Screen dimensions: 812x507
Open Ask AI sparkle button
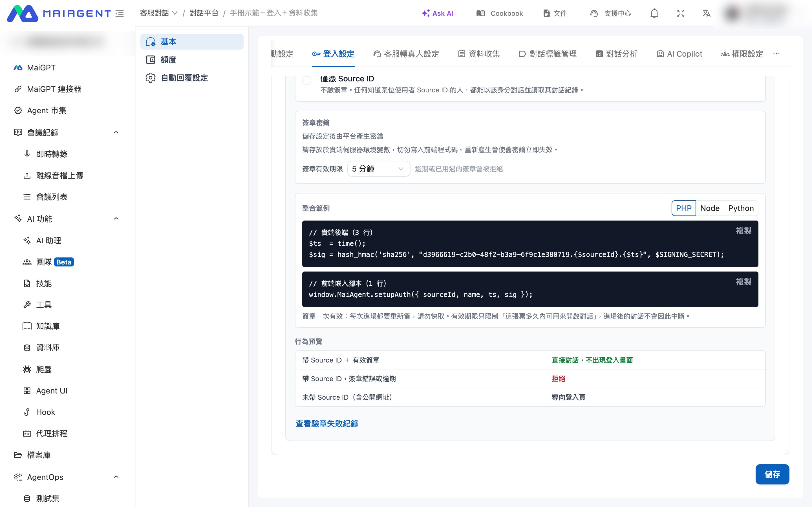[437, 14]
